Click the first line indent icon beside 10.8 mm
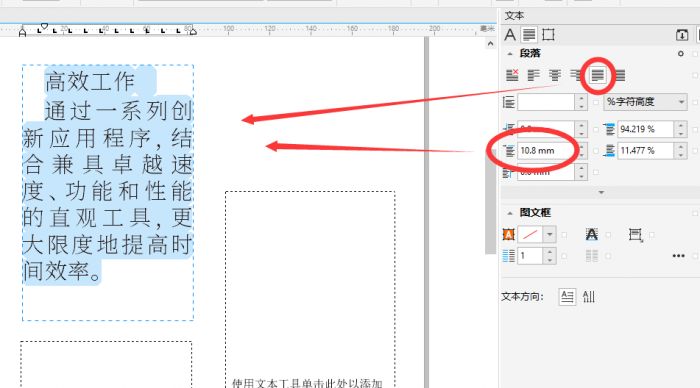 (508, 150)
